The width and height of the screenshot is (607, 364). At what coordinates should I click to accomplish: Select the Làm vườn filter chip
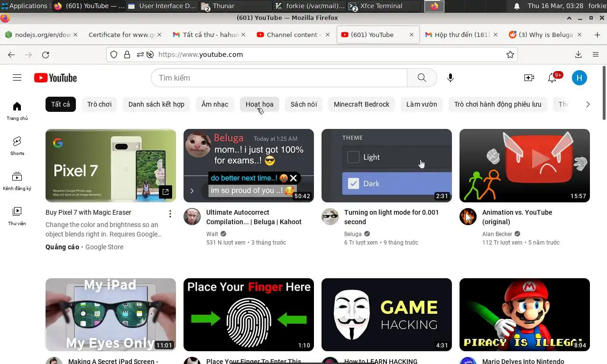tap(422, 104)
